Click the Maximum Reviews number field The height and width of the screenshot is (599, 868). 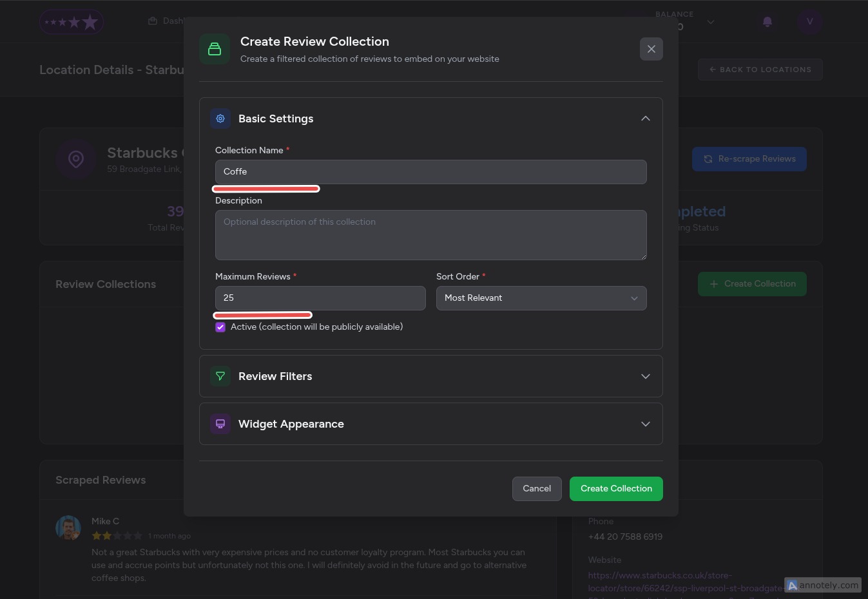(x=320, y=298)
